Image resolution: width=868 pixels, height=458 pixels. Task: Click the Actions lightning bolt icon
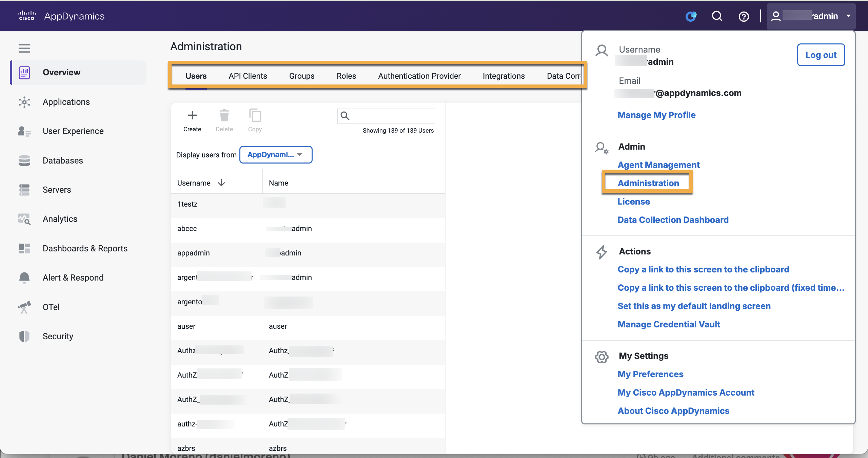601,252
